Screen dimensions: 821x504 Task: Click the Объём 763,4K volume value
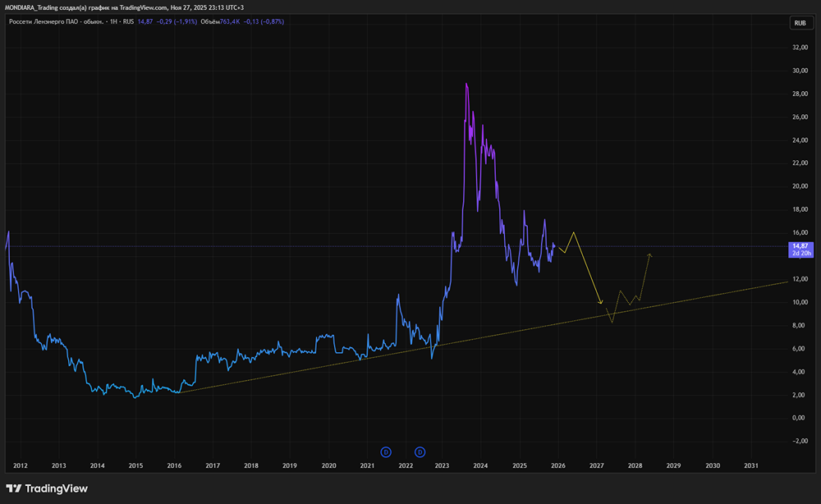pyautogui.click(x=220, y=22)
